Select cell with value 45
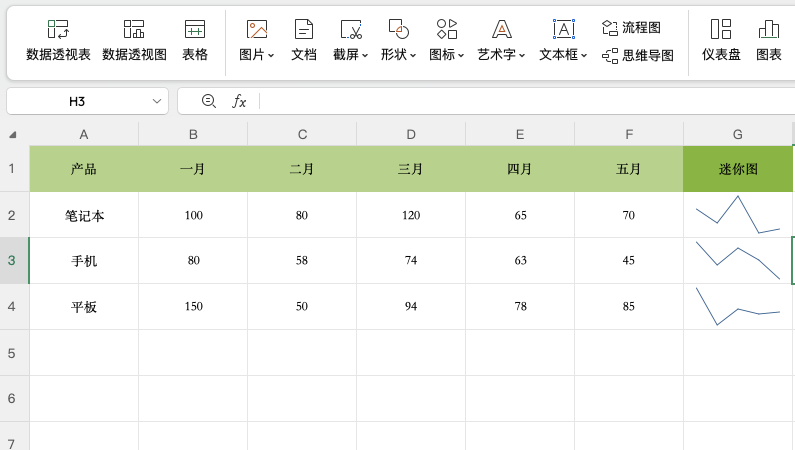This screenshot has width=795, height=450. click(x=629, y=260)
